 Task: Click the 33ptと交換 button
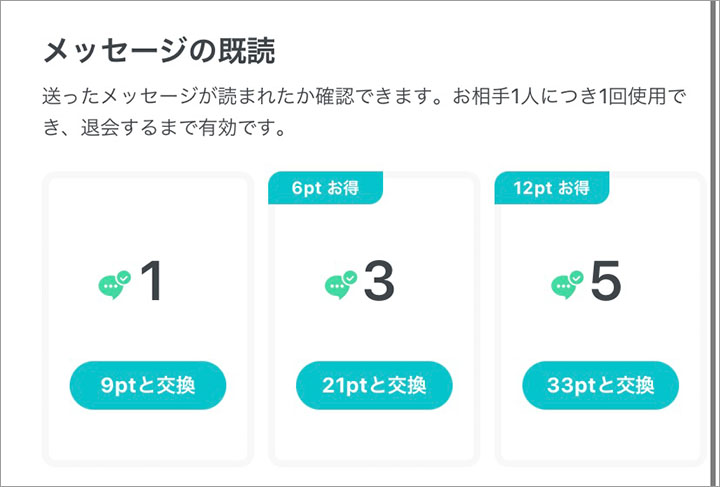[601, 385]
